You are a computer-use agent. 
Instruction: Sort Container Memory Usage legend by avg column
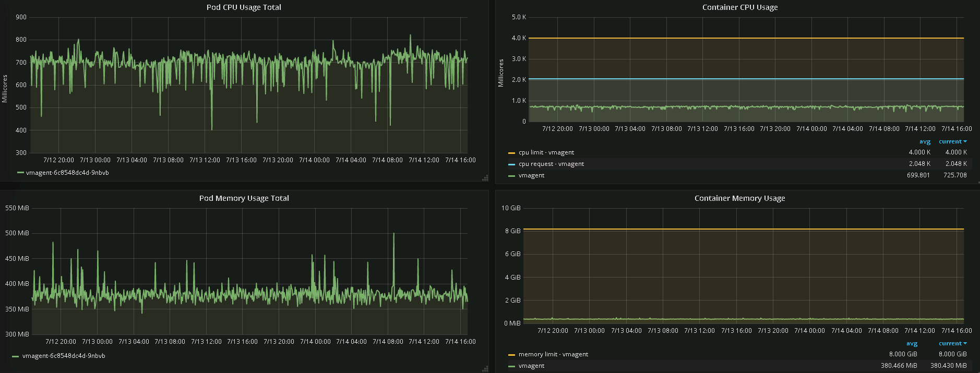[912, 343]
